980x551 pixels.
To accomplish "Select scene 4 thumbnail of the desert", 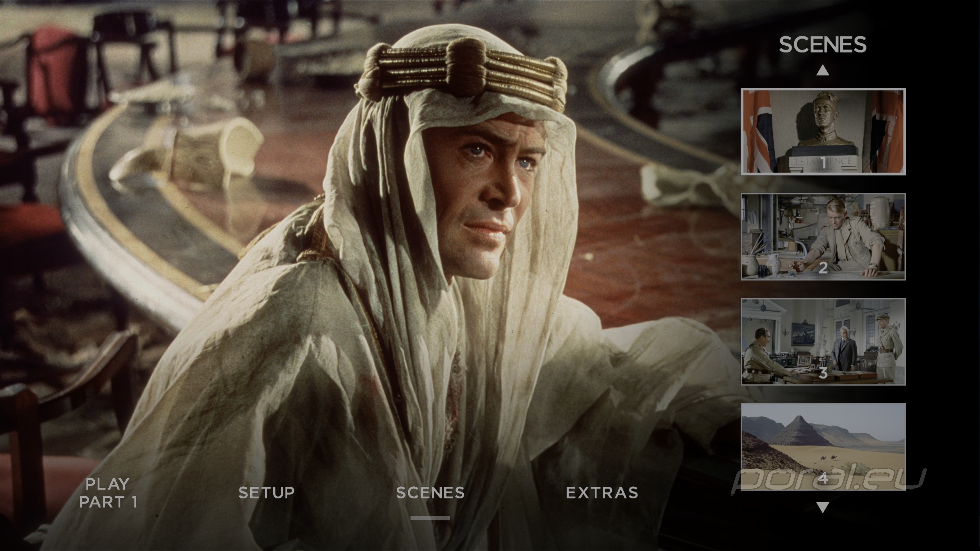I will click(823, 447).
